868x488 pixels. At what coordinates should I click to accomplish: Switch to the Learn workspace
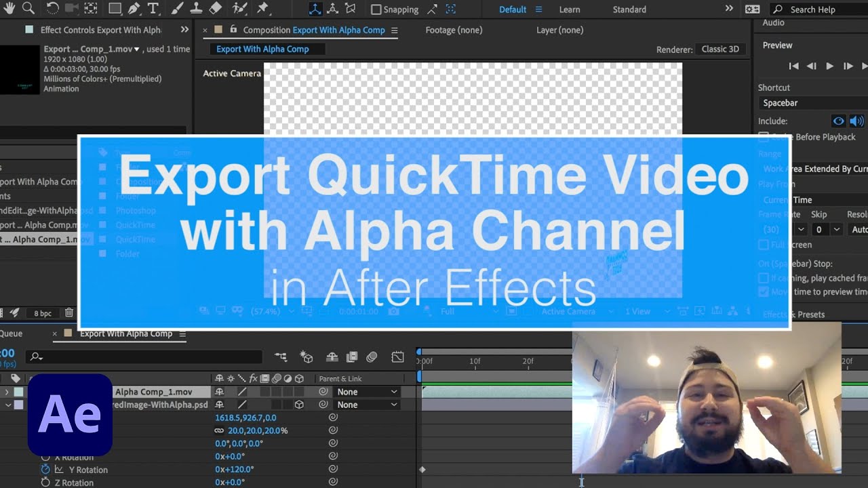pos(570,9)
